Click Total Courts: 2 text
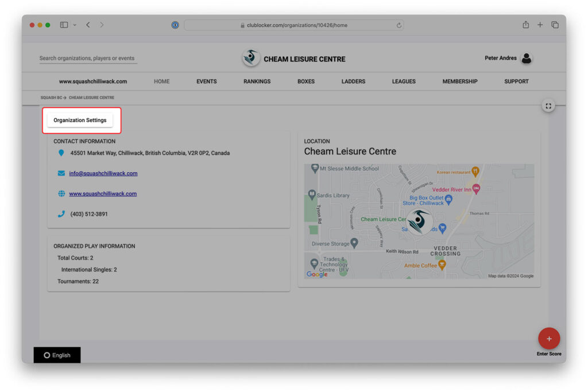This screenshot has width=588, height=392. pyautogui.click(x=75, y=258)
